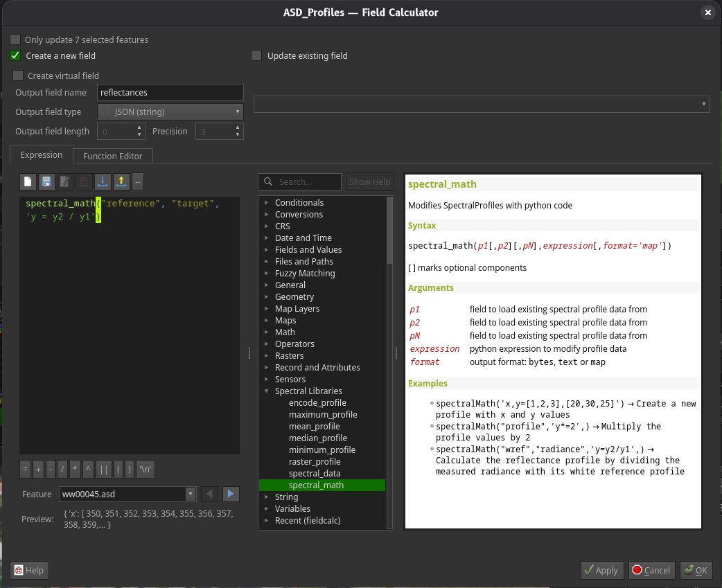
Task: Insert the minus operator
Action: [50, 470]
